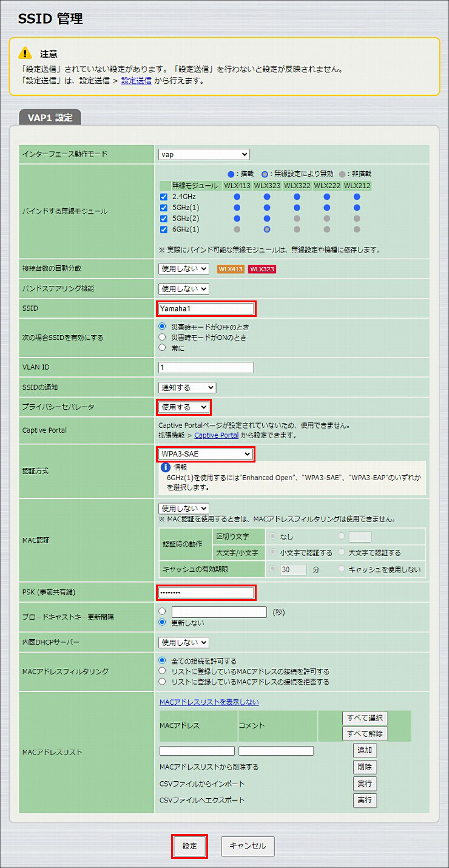Select 災害時モードがOFFのとき radio option
The image size is (449, 868).
coord(163,326)
